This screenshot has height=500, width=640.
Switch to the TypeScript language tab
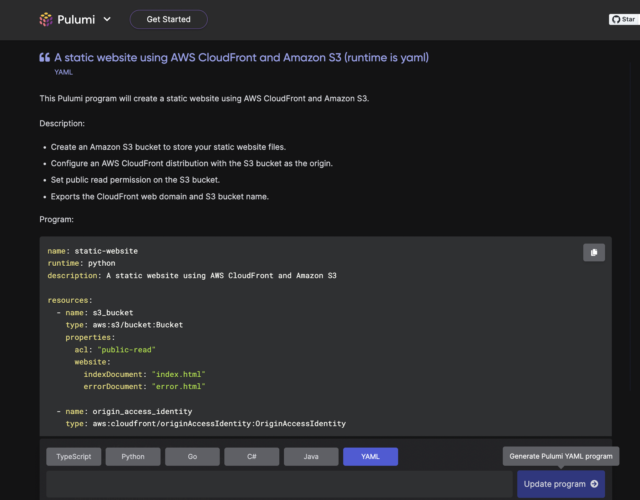tap(73, 456)
